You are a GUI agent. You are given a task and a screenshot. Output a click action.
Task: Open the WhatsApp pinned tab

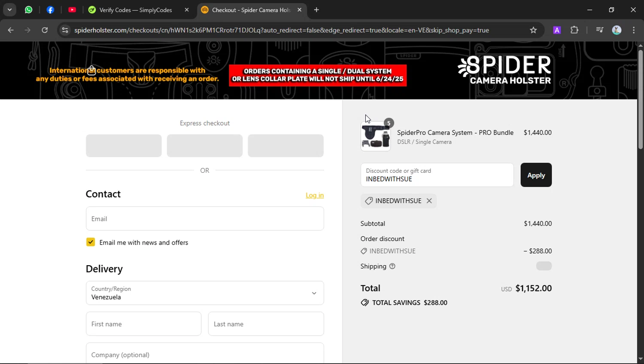(x=29, y=10)
